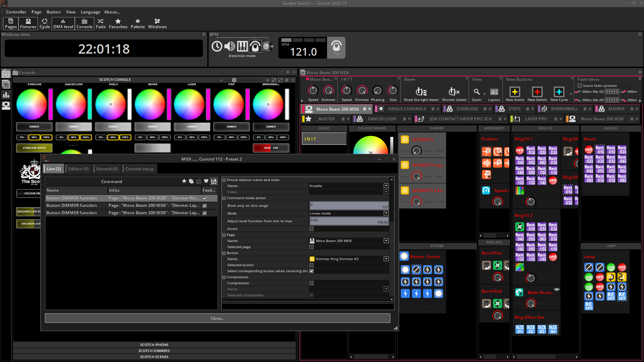Collapse the Command mode action section
Screen dimensions: 644x362
pos(224,198)
